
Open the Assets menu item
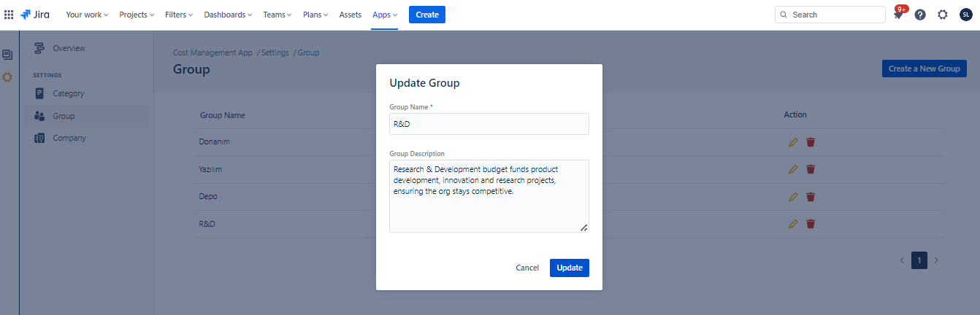coord(351,15)
